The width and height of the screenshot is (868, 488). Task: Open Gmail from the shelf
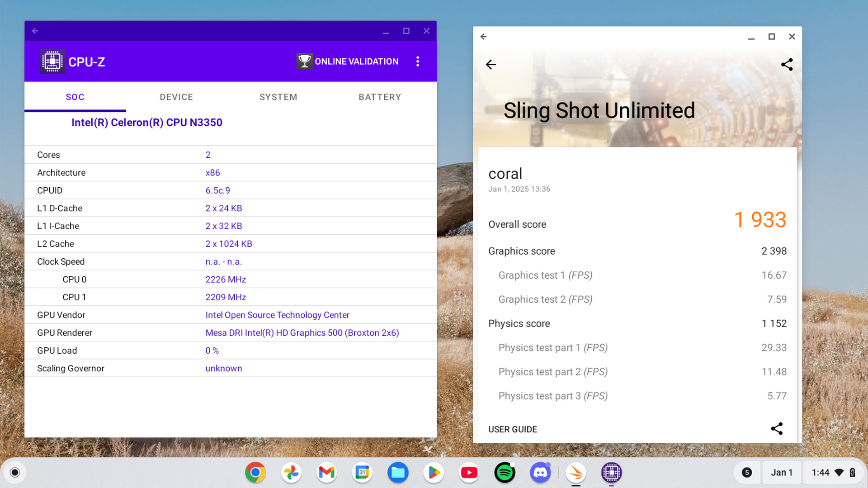tap(326, 473)
